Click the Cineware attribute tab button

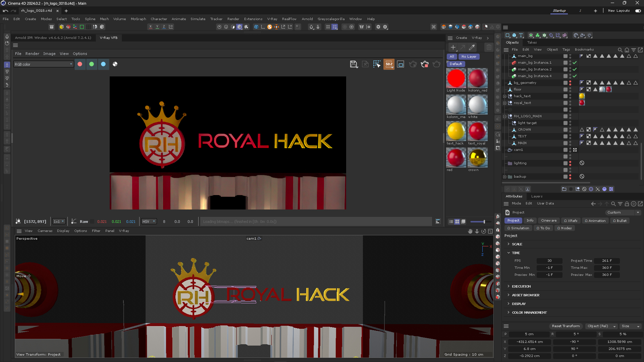(x=548, y=221)
